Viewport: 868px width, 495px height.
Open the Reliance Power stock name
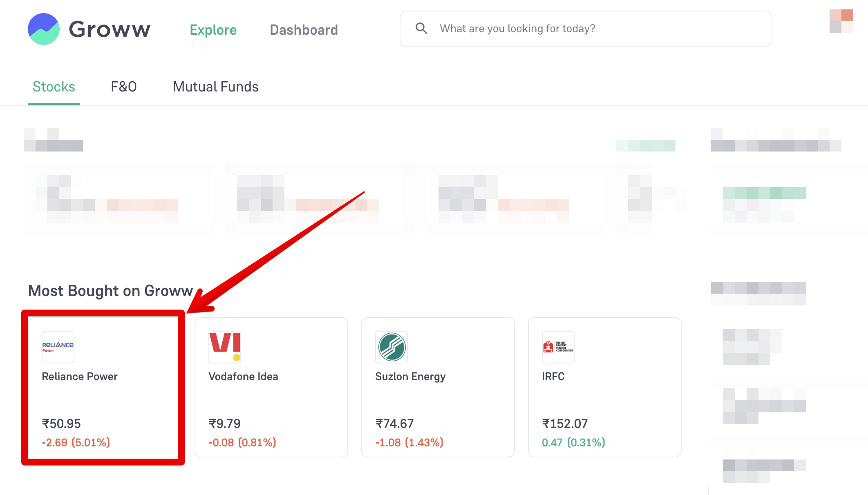(x=80, y=377)
